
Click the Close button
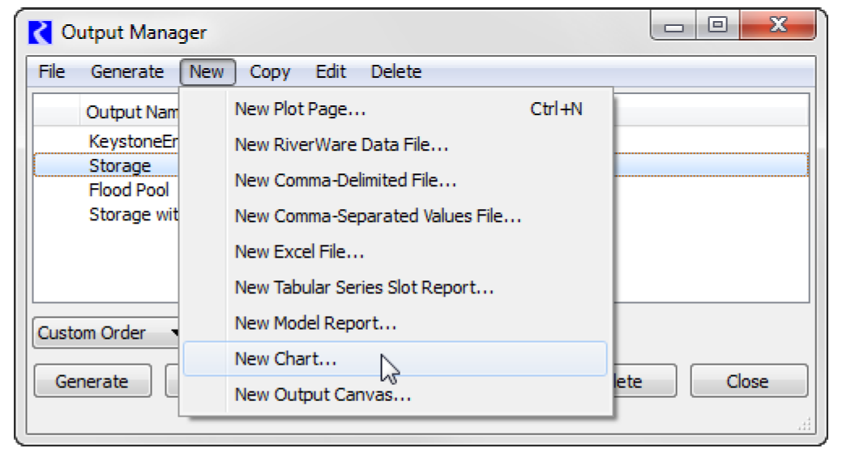tap(748, 381)
